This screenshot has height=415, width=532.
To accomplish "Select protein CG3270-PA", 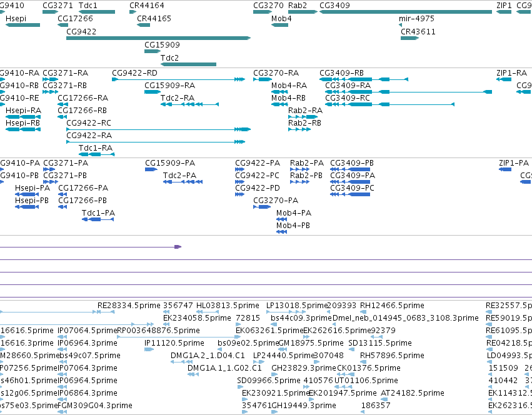I will 262,207.
